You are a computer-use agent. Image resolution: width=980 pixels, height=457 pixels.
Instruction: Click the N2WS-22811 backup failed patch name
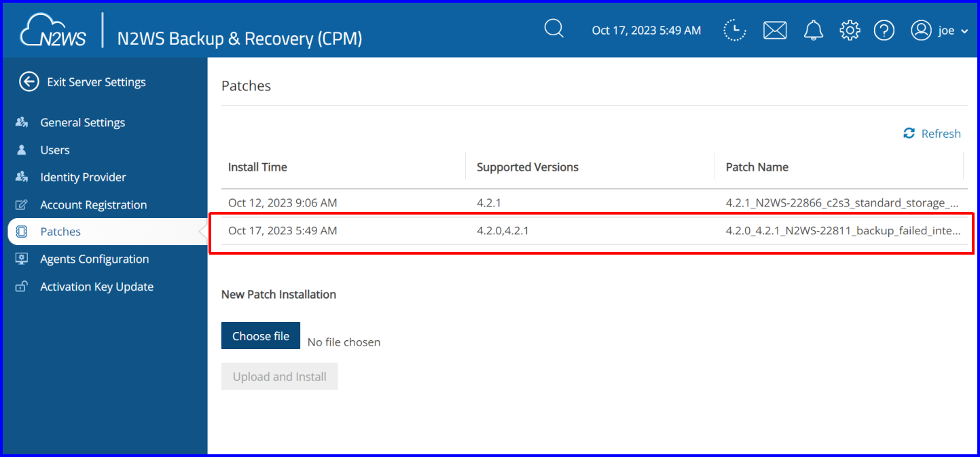[843, 231]
